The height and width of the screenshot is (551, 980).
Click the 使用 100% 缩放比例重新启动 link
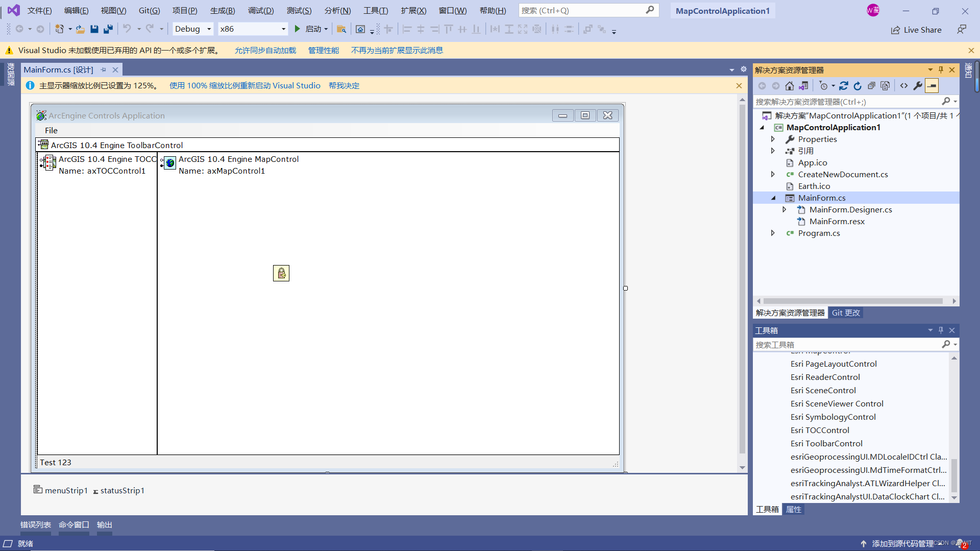245,85
